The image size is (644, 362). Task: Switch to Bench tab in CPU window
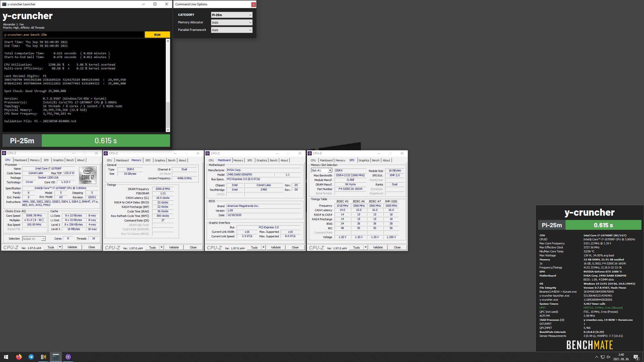point(70,160)
